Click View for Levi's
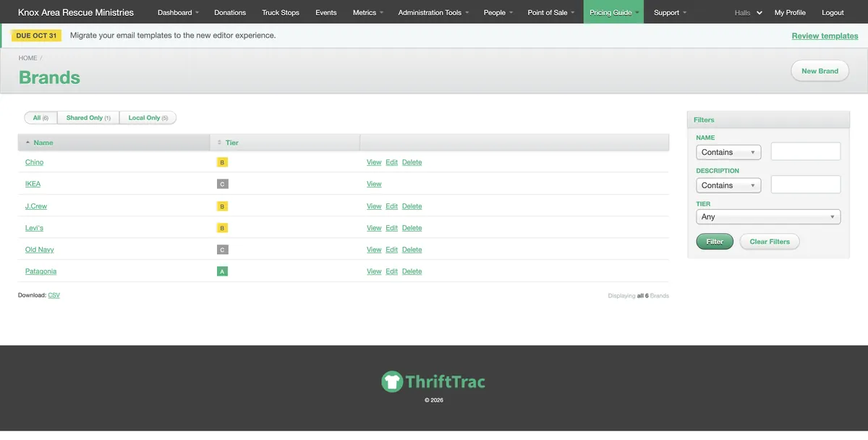868x440 pixels. pos(374,228)
